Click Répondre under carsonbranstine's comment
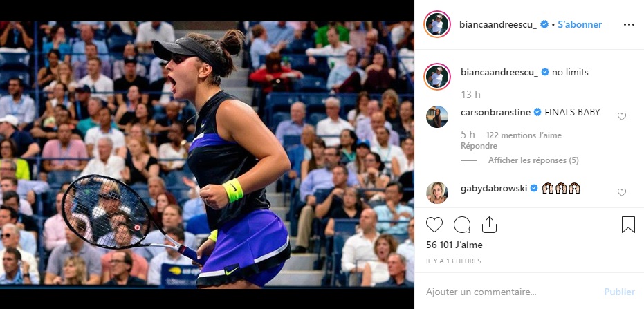This screenshot has width=644, height=309. 479,146
